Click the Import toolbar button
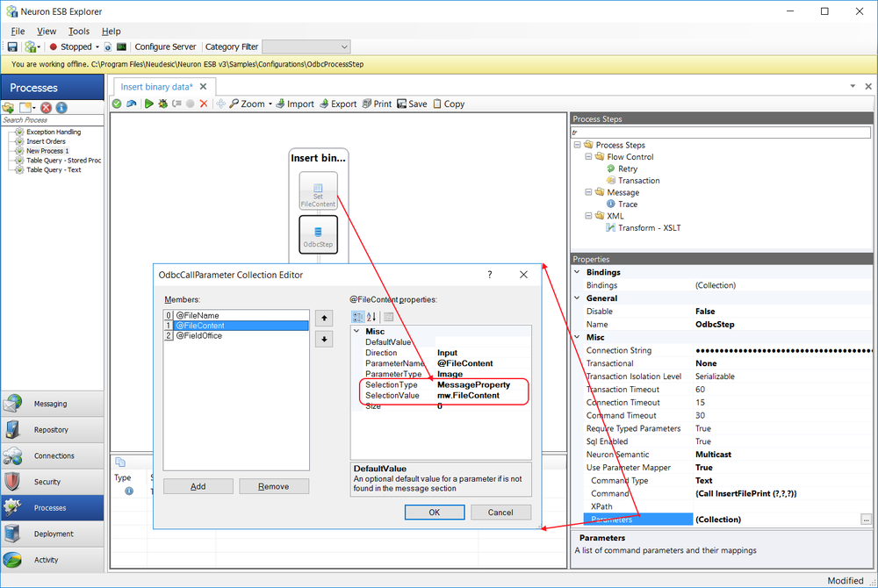This screenshot has height=588, width=878. click(x=295, y=104)
